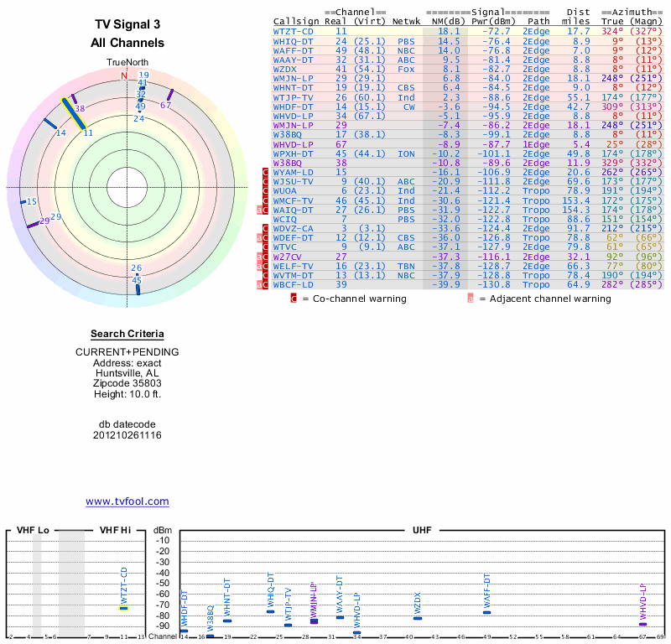Click the red co-channel warning legend icon
Screen dimensions: 671x644
294,298
